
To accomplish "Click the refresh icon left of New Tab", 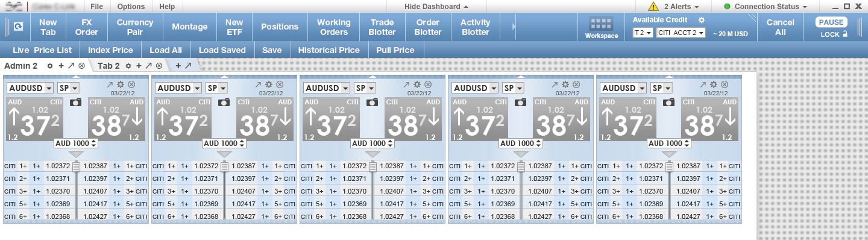I will [x=19, y=27].
